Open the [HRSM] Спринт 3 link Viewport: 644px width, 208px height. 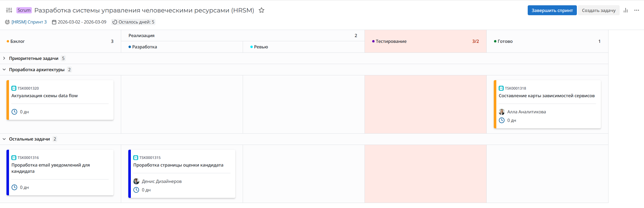29,22
